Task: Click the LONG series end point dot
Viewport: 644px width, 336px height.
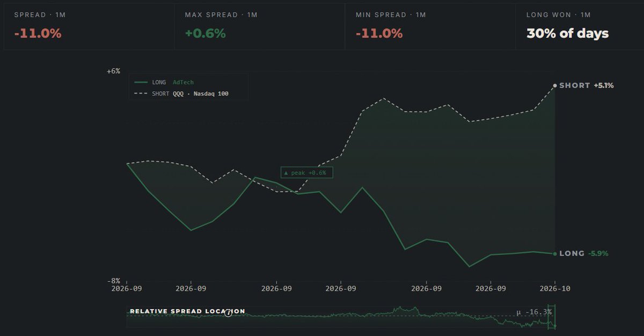Action: pos(555,254)
